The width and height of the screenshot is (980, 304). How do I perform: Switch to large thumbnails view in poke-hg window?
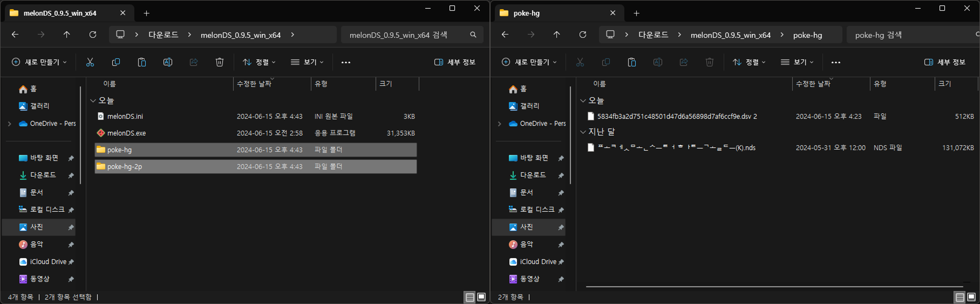(971, 297)
